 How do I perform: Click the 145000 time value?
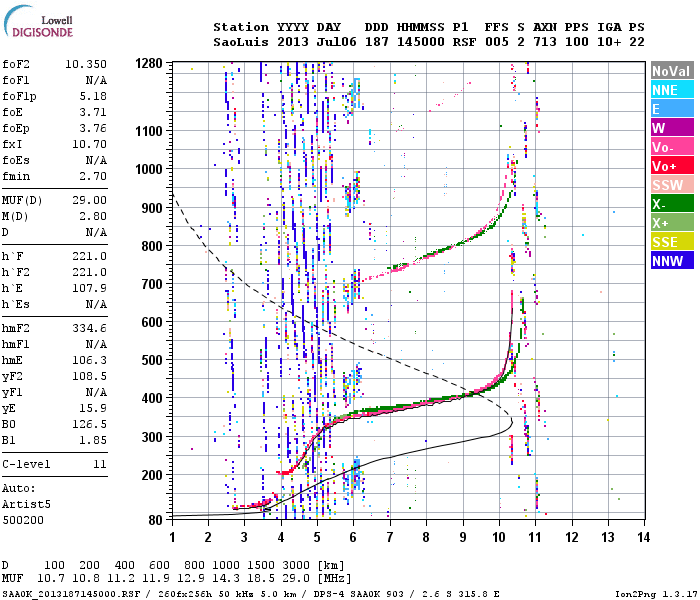[x=421, y=42]
